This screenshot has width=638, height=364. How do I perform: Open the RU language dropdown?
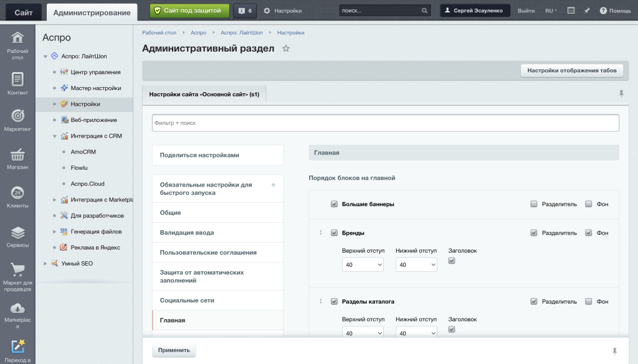pos(551,11)
